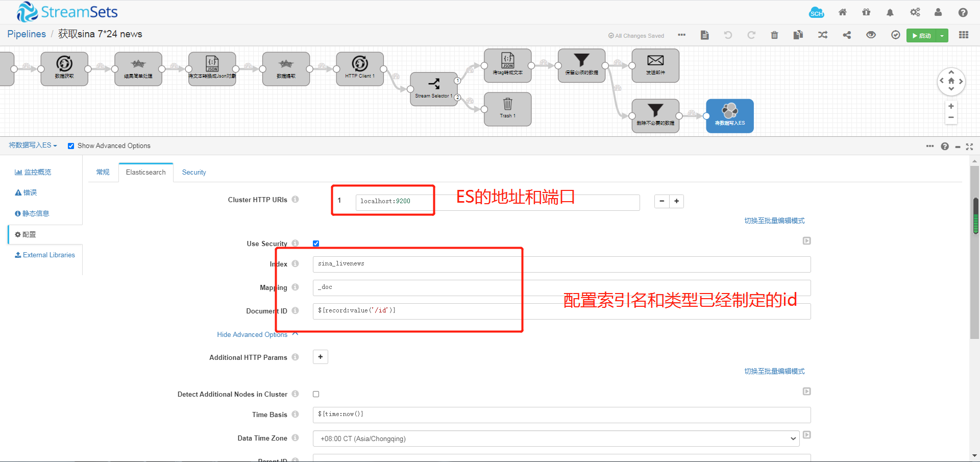Viewport: 980px width, 462px height.
Task: Open the Elasticsearch configuration tab
Action: (x=145, y=172)
